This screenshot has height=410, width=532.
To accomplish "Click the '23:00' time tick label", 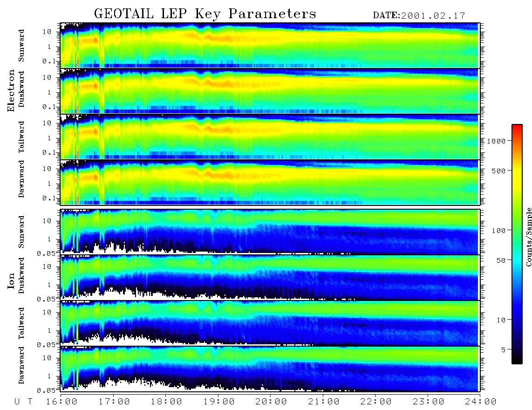I will (428, 402).
